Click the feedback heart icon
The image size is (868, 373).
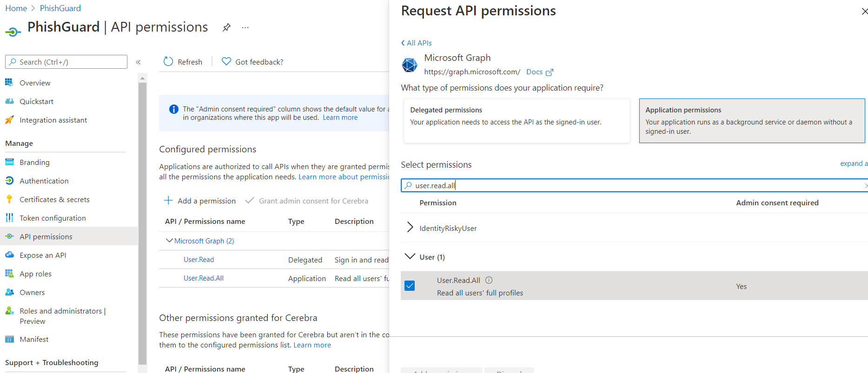[x=226, y=61]
